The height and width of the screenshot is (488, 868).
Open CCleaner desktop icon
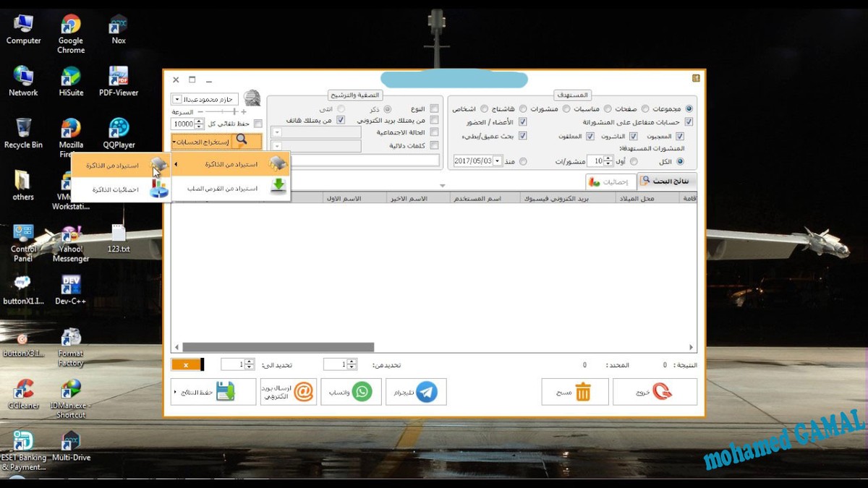pos(23,394)
